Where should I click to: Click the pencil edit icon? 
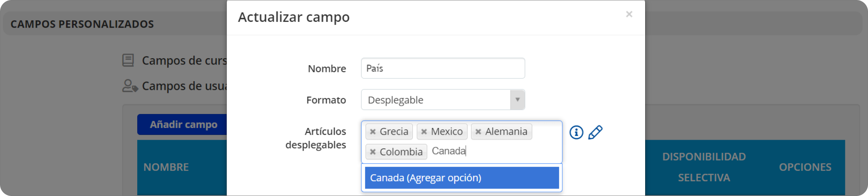(595, 132)
